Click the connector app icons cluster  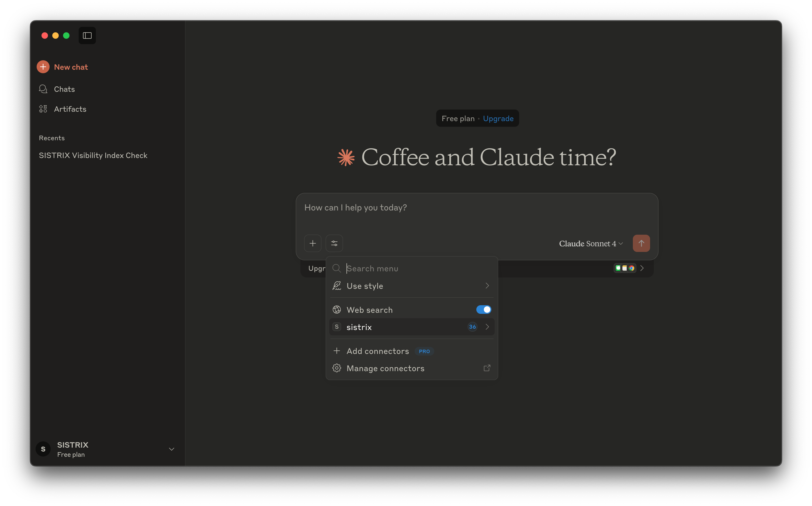tap(625, 268)
